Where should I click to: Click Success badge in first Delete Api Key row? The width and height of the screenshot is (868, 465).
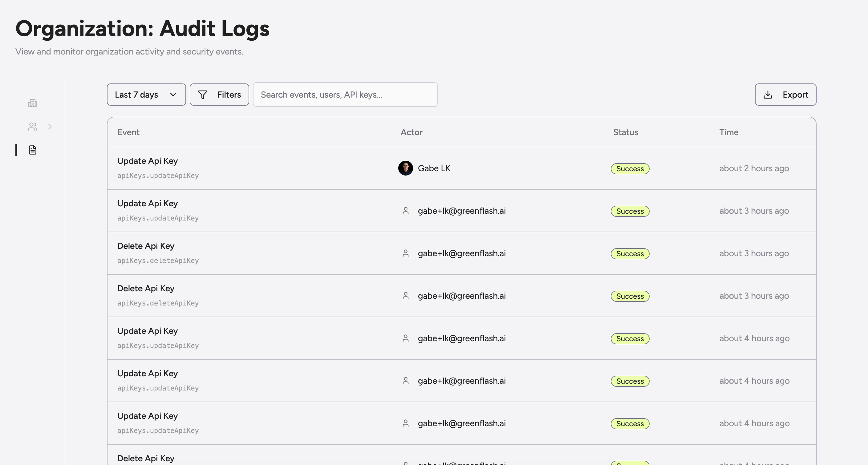tap(630, 253)
